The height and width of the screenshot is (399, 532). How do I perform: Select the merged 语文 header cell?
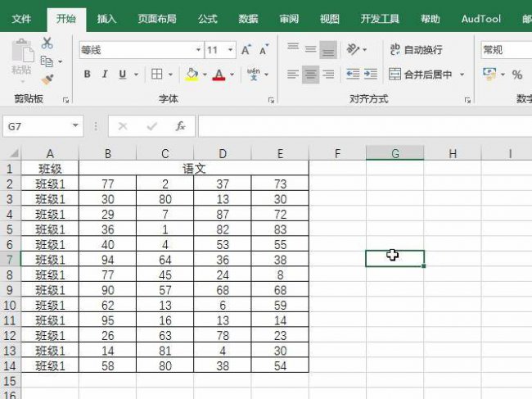pos(194,169)
